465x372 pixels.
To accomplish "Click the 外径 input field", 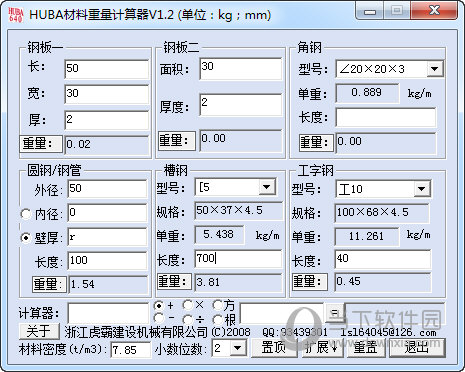I will 107,189.
